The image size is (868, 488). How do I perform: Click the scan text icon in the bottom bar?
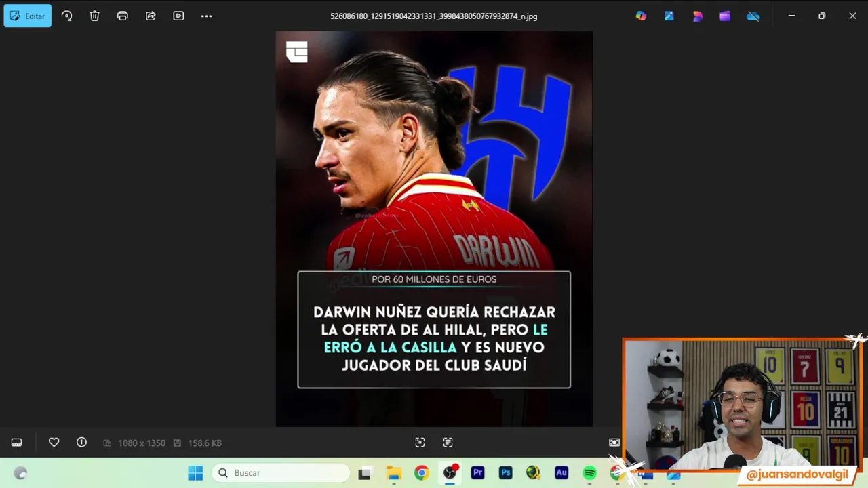tap(448, 443)
